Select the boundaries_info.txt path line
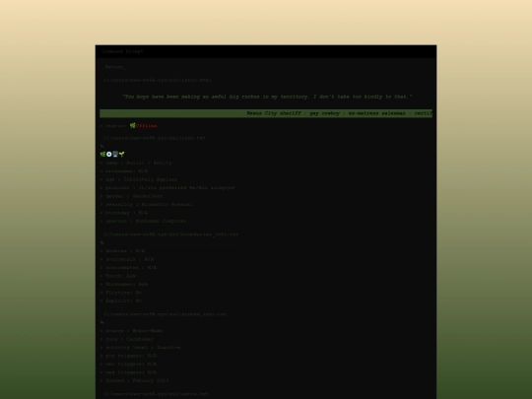 171,234
